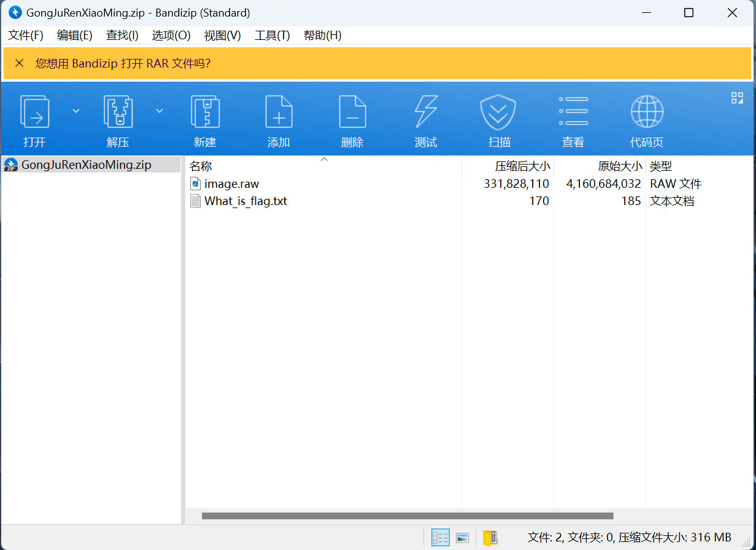The image size is (756, 550).
Task: Click the 'RAW 文件' type cell
Action: (x=676, y=184)
